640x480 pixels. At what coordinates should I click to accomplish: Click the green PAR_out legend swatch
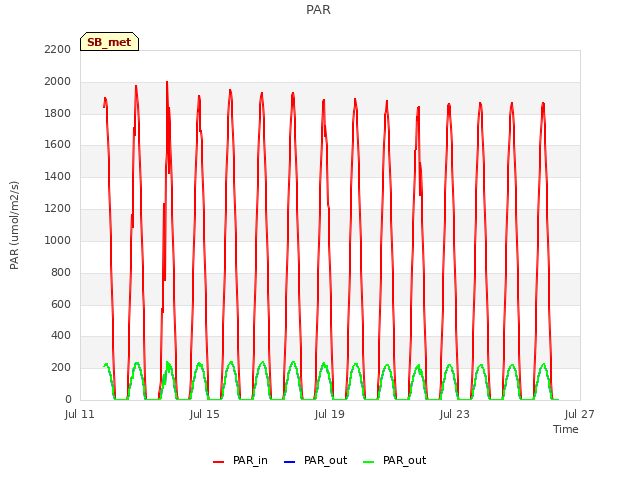tap(369, 462)
